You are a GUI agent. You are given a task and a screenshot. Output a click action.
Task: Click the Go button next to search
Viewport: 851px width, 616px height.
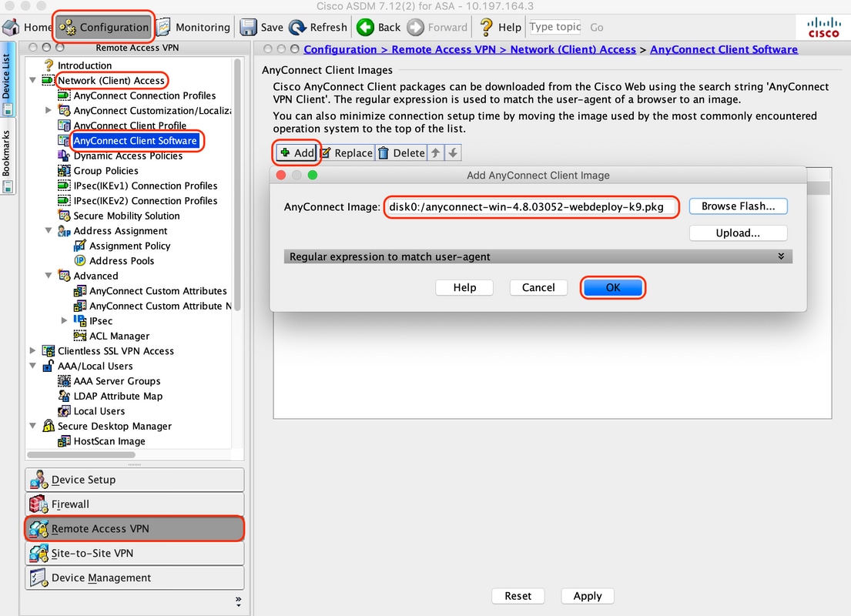pos(596,27)
